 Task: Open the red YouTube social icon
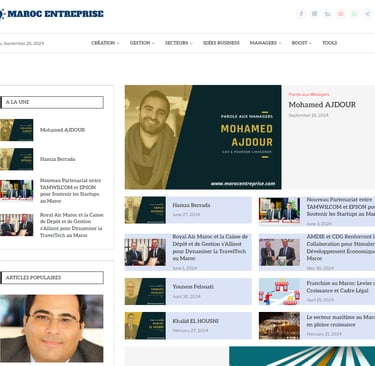(x=341, y=14)
